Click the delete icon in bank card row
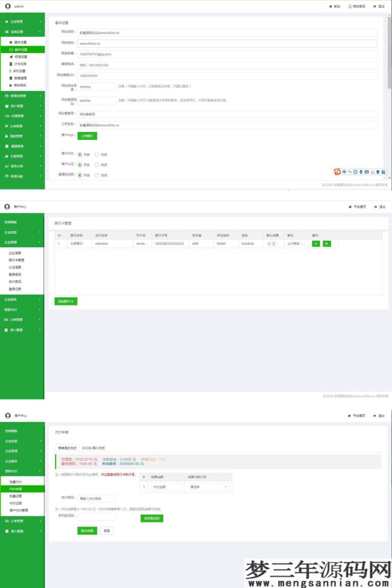392x588 pixels. [327, 243]
